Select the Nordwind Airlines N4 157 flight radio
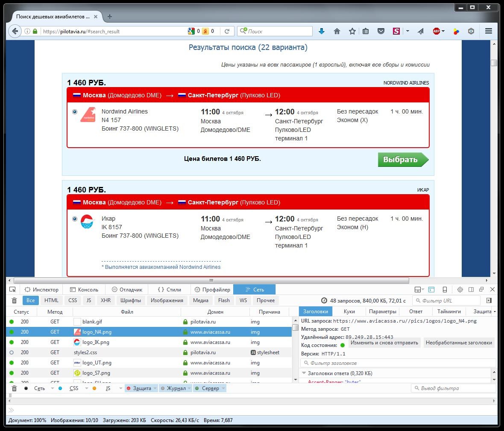 pos(75,112)
